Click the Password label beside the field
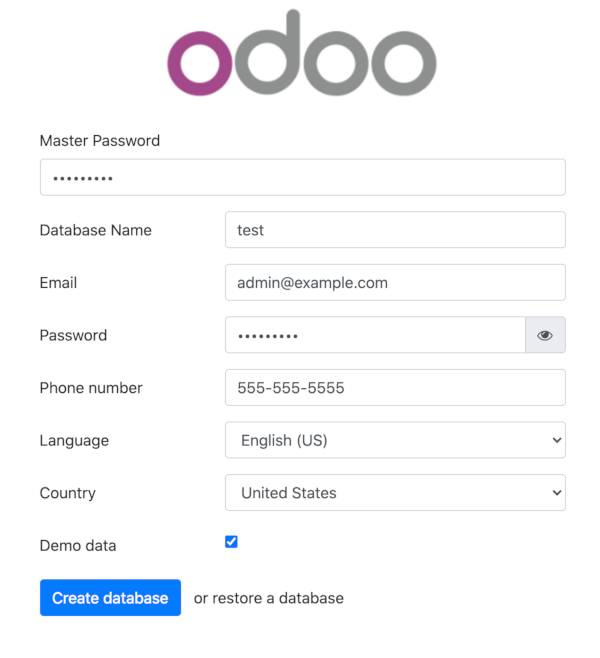 tap(73, 336)
